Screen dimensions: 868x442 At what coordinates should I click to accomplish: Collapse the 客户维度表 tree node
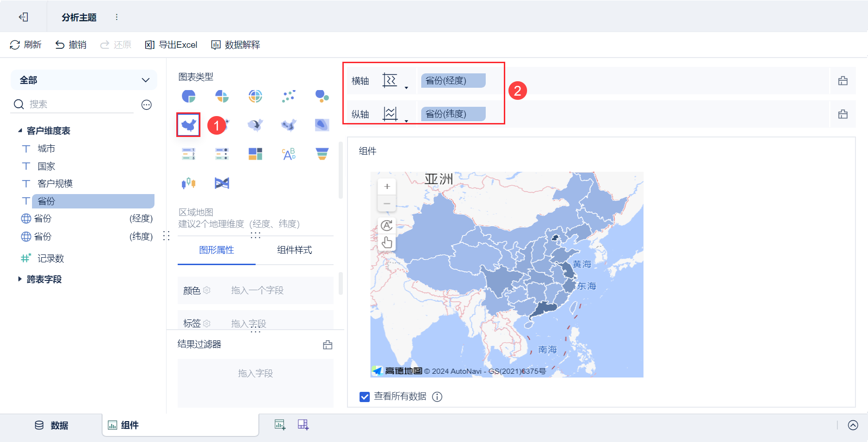coord(20,131)
